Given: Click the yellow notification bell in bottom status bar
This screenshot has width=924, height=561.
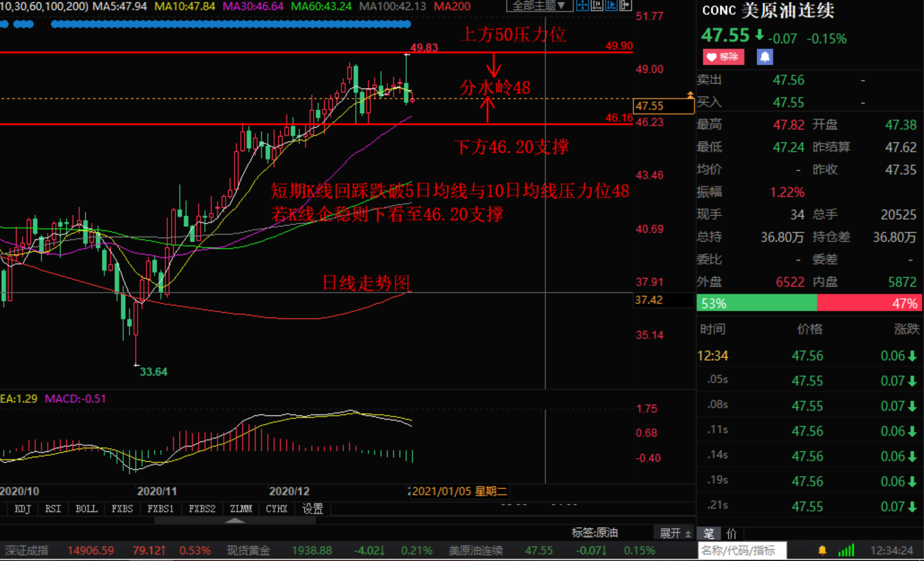Looking at the screenshot, I should [x=822, y=550].
